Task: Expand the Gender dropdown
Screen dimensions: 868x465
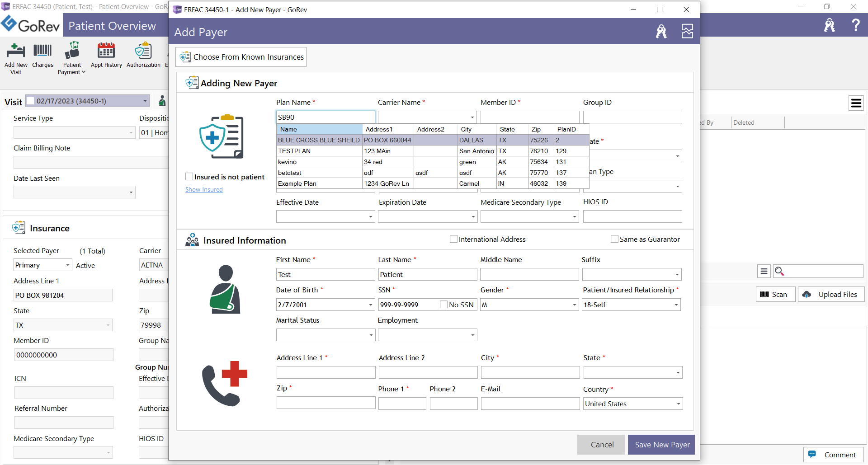Action: click(x=574, y=305)
